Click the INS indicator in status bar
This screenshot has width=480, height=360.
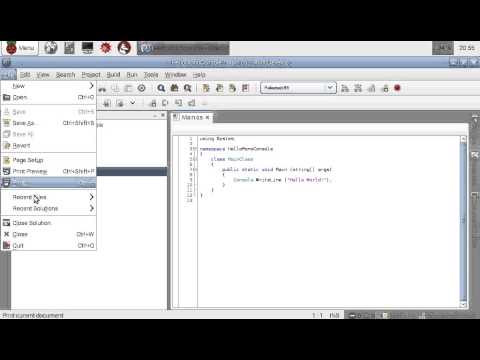pos(334,315)
